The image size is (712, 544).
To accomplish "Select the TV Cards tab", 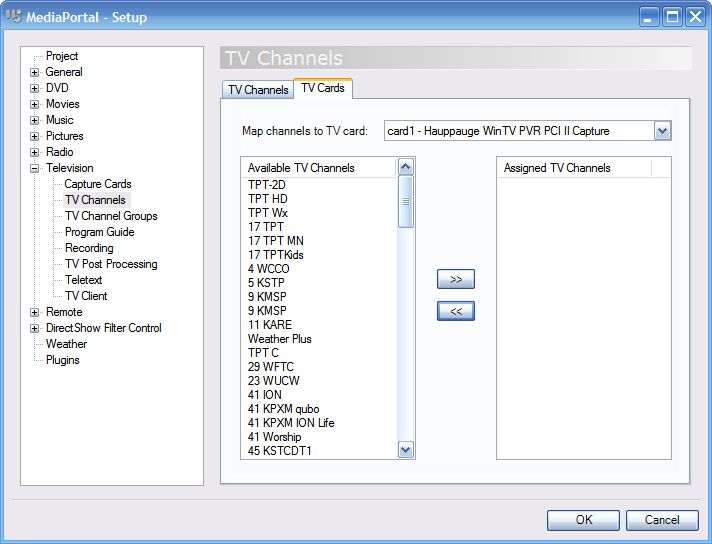I will (x=323, y=88).
